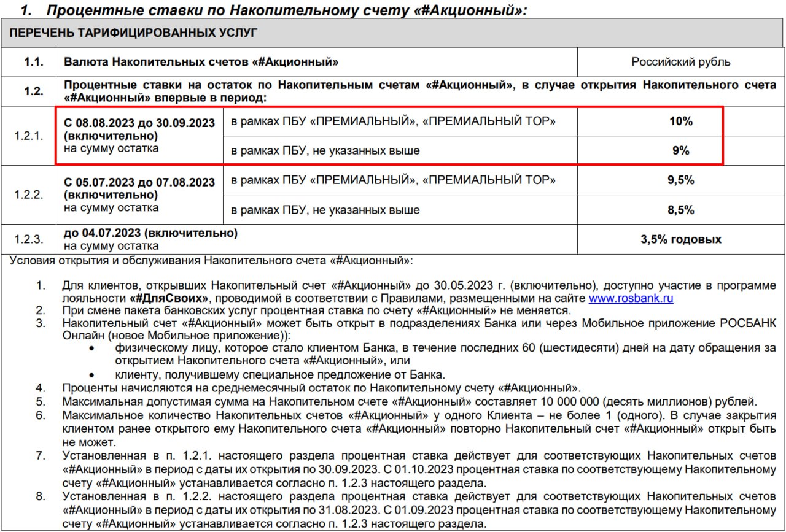The height and width of the screenshot is (532, 786).
Task: Select the period "С 05.07.2023 до 07.08.2023"
Action: coord(139,182)
